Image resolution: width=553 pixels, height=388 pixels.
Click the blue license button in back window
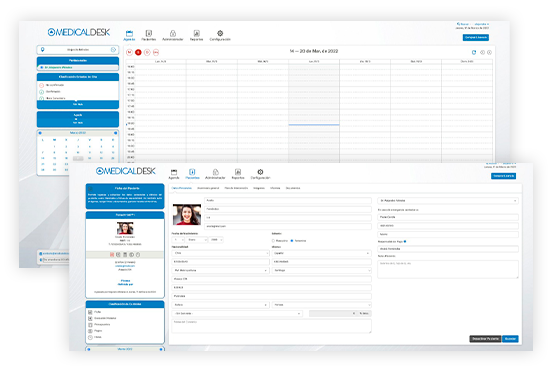point(476,37)
